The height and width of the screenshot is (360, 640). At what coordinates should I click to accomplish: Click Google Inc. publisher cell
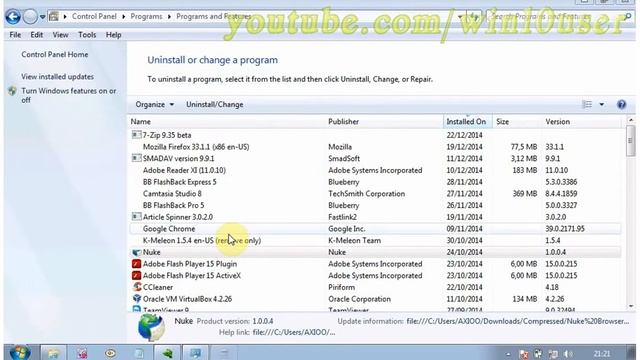[347, 229]
